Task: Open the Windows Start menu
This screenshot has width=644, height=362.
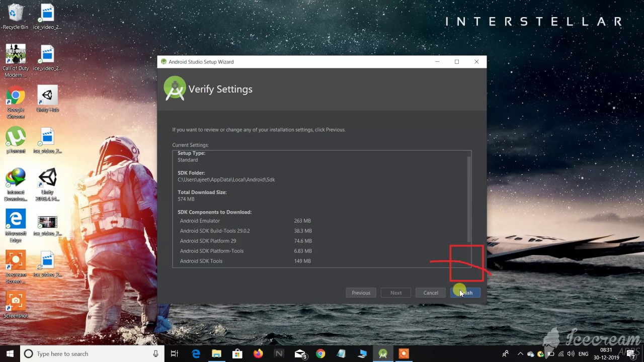Action: click(x=10, y=353)
